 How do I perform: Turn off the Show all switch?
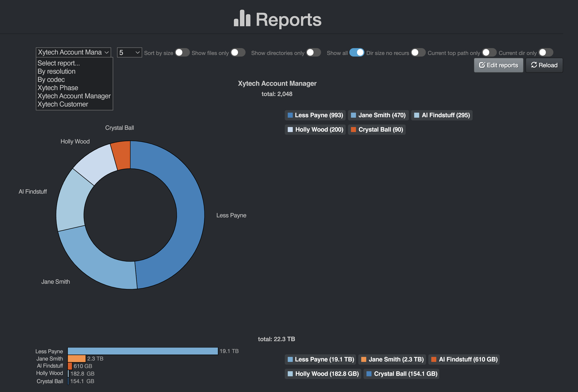pos(357,53)
